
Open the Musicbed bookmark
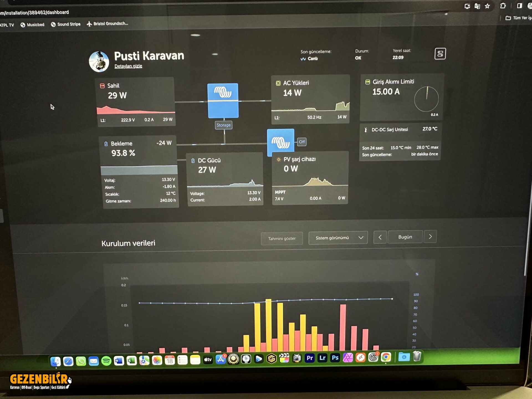[32, 25]
